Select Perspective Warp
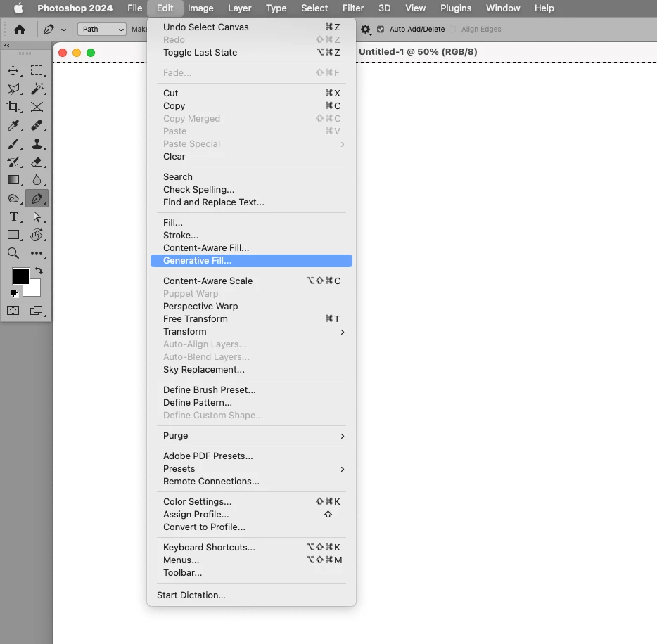This screenshot has height=644, width=657. tap(251, 307)
